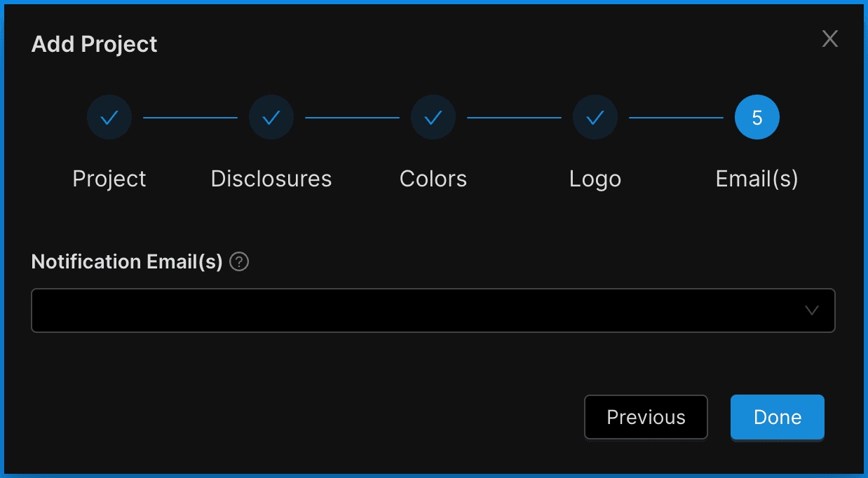The image size is (868, 478).
Task: Click the Add Project dialog title
Action: (x=95, y=44)
